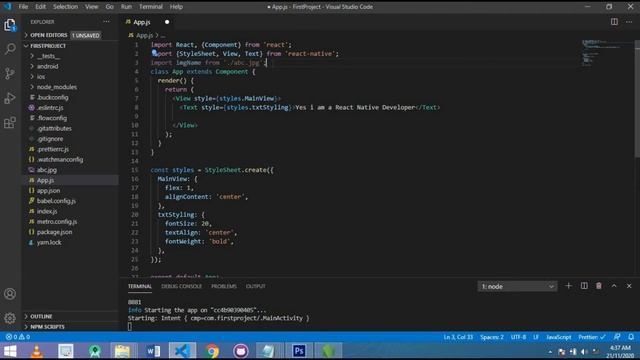Open the Help menu
The width and height of the screenshot is (640, 360).
coord(176,7)
